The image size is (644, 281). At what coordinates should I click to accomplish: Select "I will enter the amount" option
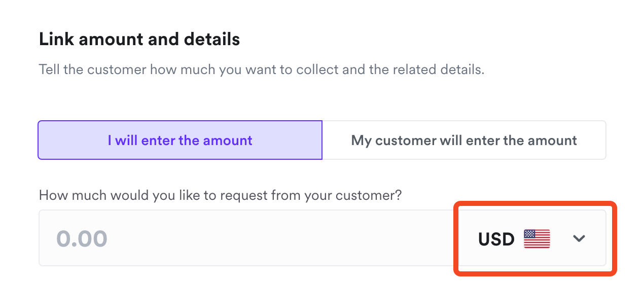click(x=180, y=140)
